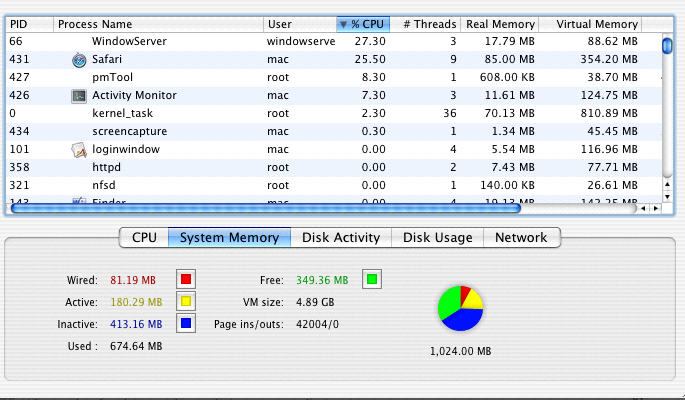The height and width of the screenshot is (400, 685).
Task: Click the red Wired color swatch
Action: [x=186, y=279]
